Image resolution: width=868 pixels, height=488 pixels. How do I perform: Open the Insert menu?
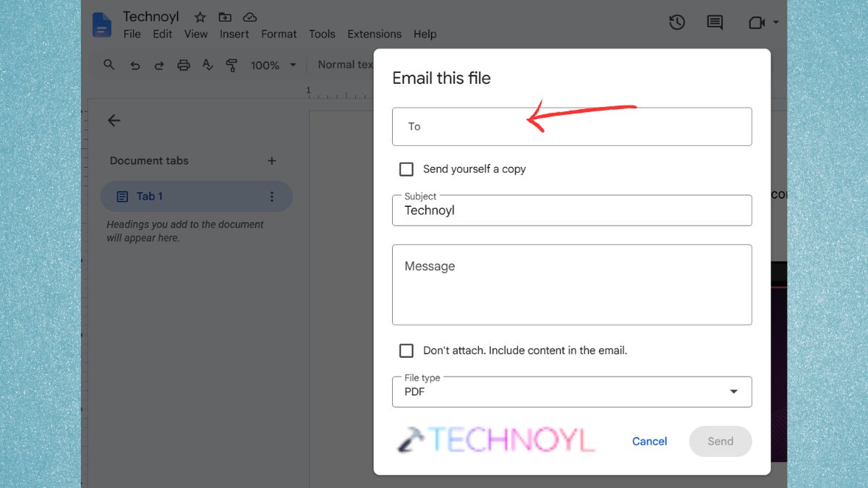tap(234, 34)
